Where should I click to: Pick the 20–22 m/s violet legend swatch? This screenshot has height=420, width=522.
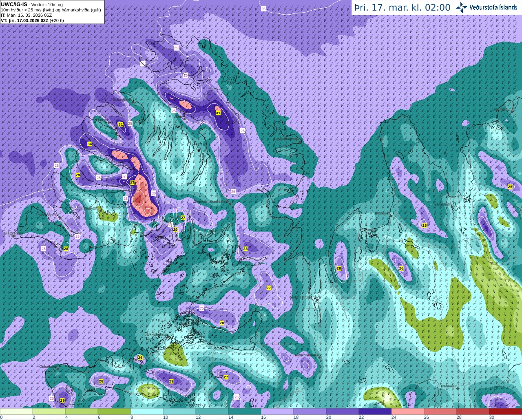[343, 411]
